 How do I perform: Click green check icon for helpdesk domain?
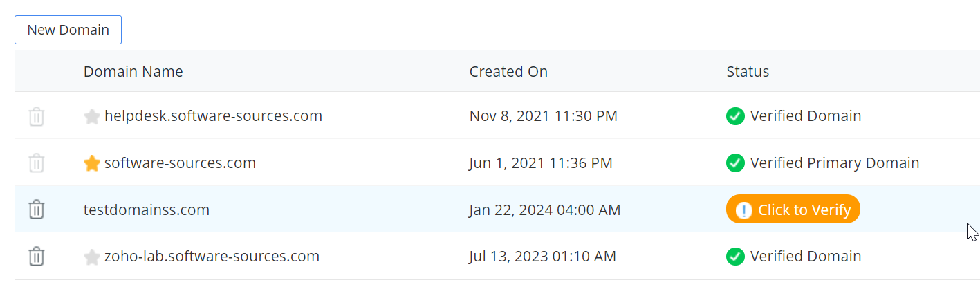click(735, 116)
